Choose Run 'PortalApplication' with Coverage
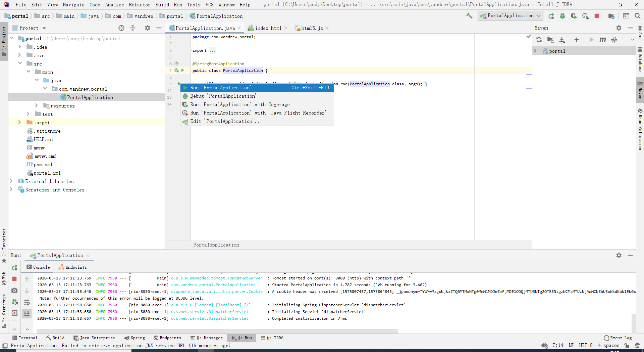The height and width of the screenshot is (352, 644). pos(257,104)
